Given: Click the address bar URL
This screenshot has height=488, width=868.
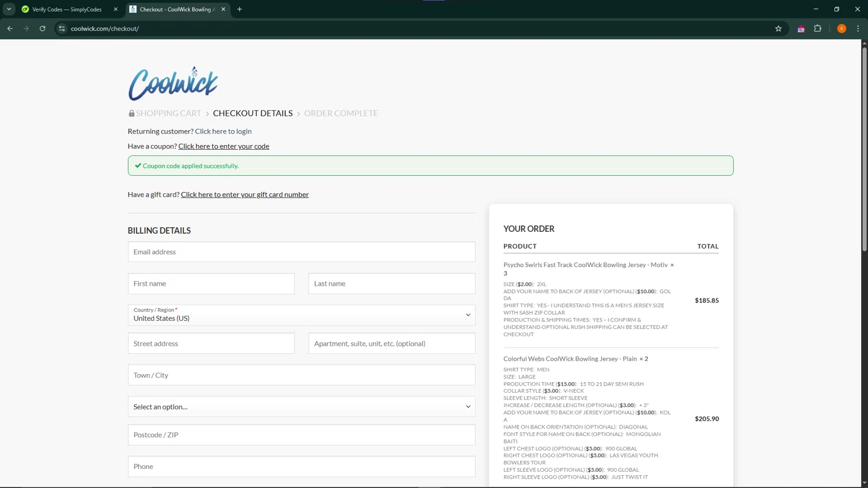Looking at the screenshot, I should [x=105, y=28].
